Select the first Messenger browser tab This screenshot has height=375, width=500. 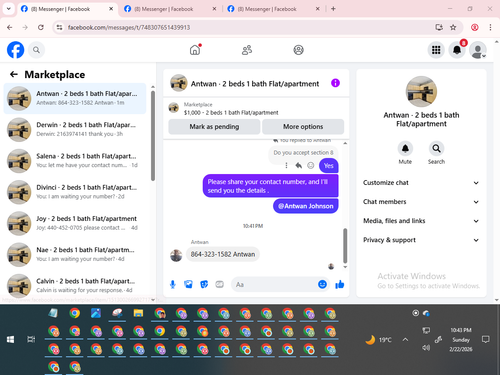tap(67, 9)
